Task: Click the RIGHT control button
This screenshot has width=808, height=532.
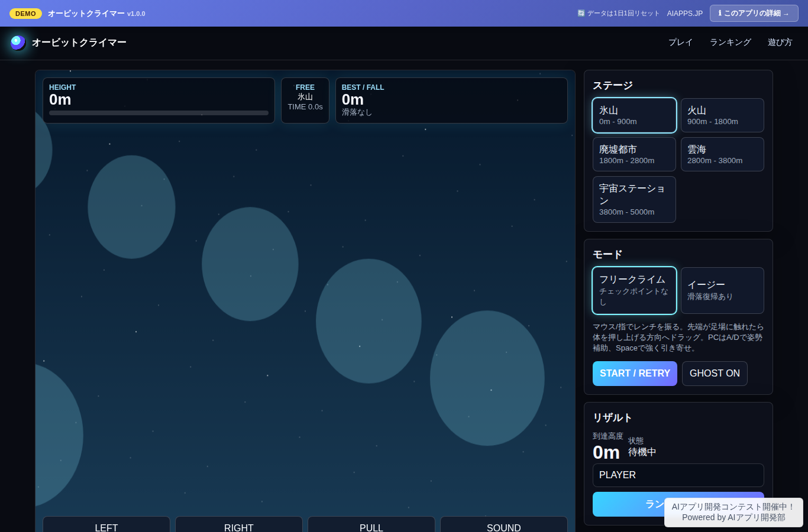Action: [x=239, y=524]
